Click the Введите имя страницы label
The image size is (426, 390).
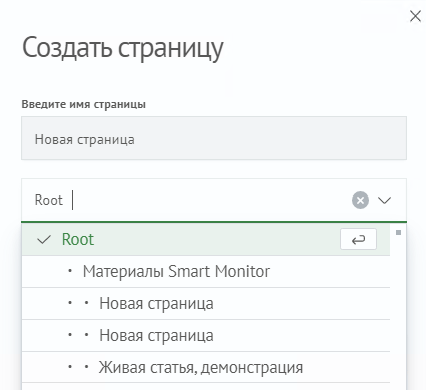[84, 104]
